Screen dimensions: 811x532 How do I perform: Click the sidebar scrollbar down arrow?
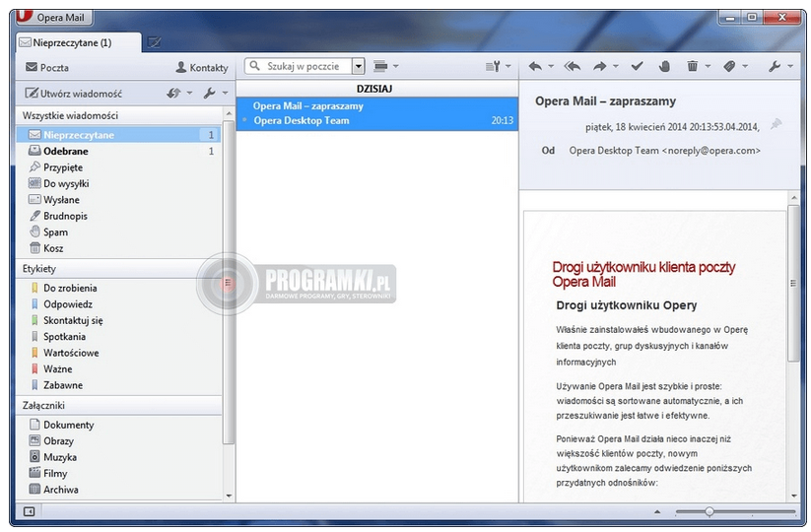tap(229, 496)
